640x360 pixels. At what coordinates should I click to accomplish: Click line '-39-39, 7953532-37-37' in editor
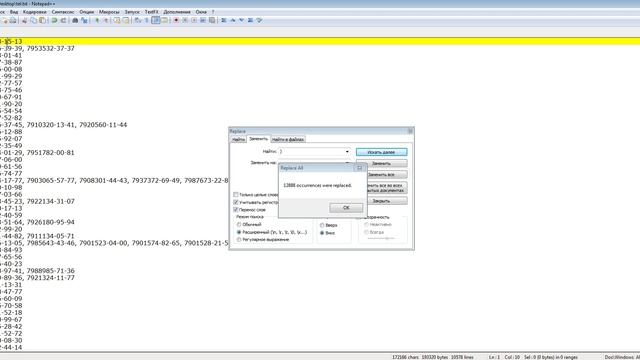tap(37, 48)
